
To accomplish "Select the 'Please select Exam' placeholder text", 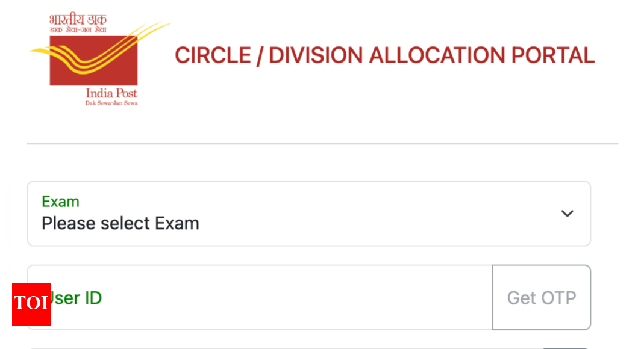I will [120, 223].
